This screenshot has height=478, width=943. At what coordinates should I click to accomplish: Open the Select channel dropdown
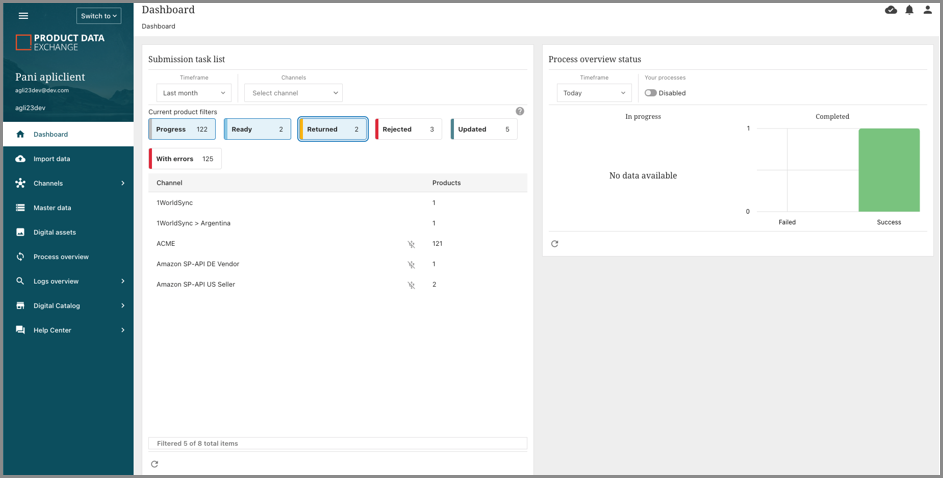click(x=294, y=93)
